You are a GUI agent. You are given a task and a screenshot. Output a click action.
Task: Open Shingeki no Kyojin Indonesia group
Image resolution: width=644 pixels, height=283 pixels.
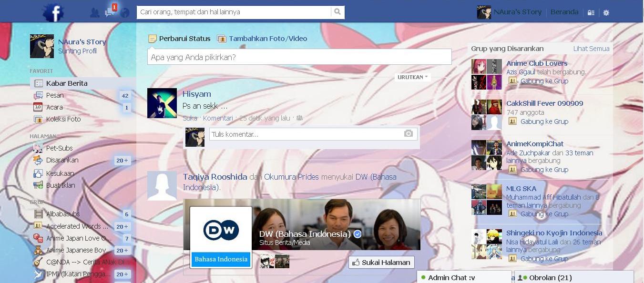coord(554,233)
